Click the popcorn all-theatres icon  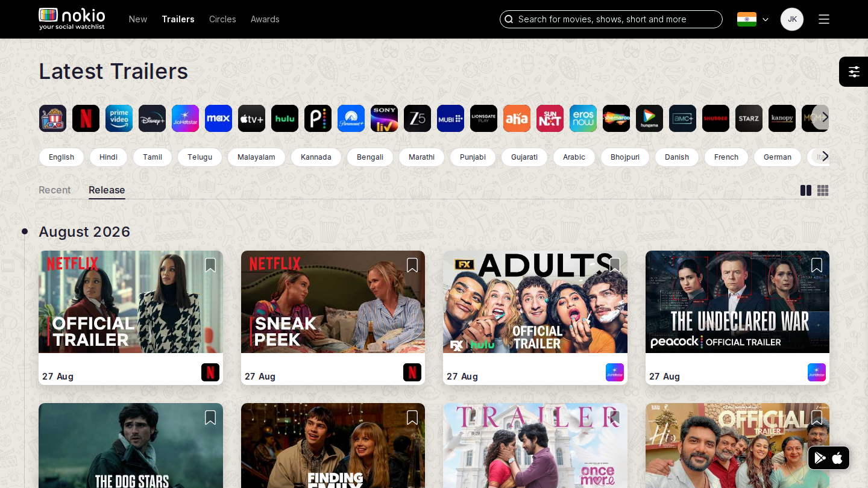click(52, 118)
